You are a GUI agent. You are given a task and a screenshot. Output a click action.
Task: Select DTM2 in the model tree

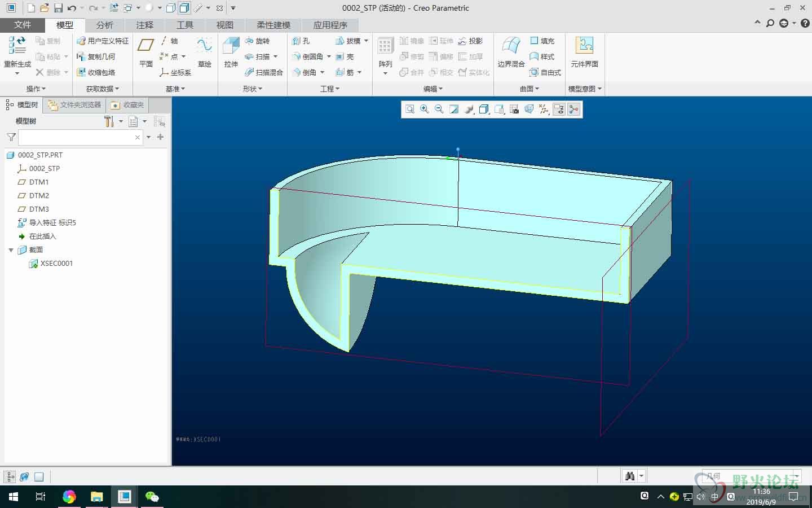pyautogui.click(x=39, y=195)
